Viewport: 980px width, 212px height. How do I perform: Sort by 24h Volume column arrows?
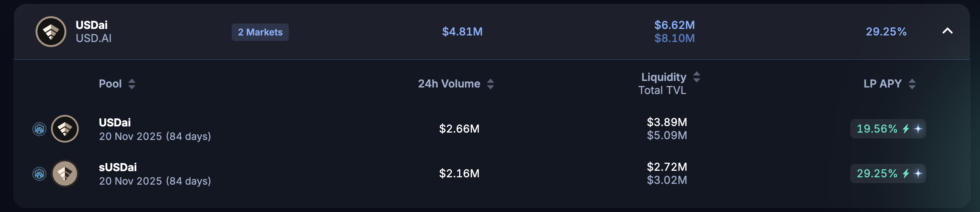[490, 84]
